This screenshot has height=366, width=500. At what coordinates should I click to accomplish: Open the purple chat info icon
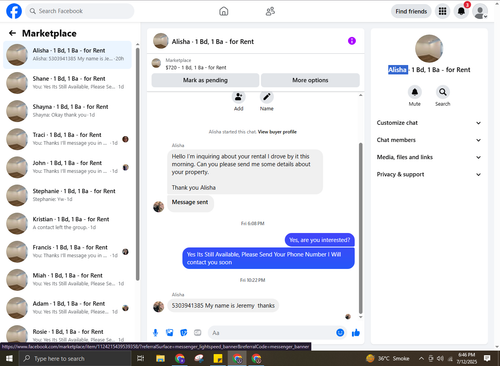(x=352, y=41)
